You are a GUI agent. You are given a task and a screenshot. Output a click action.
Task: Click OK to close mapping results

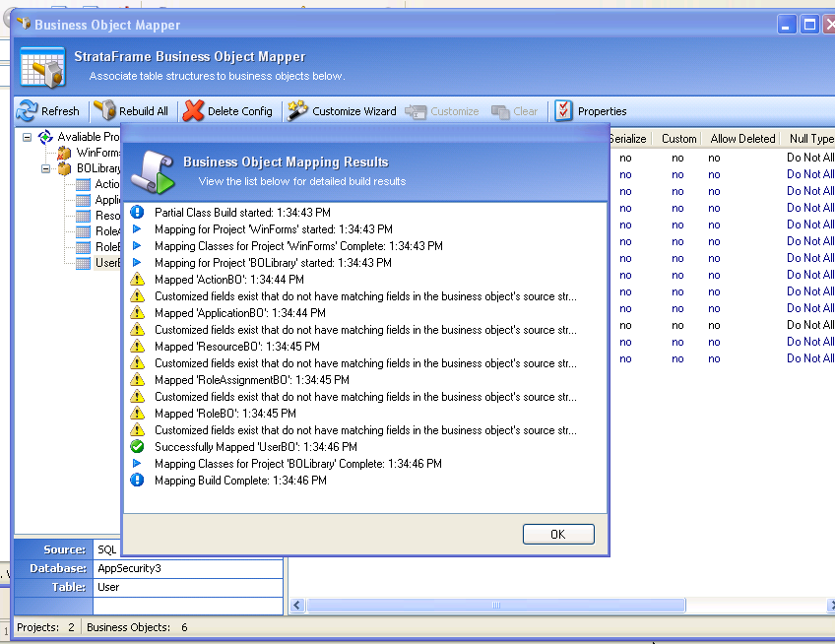pos(558,535)
